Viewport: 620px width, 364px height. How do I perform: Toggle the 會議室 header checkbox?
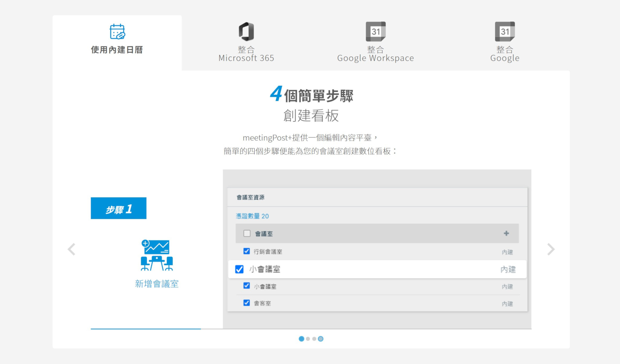point(247,233)
